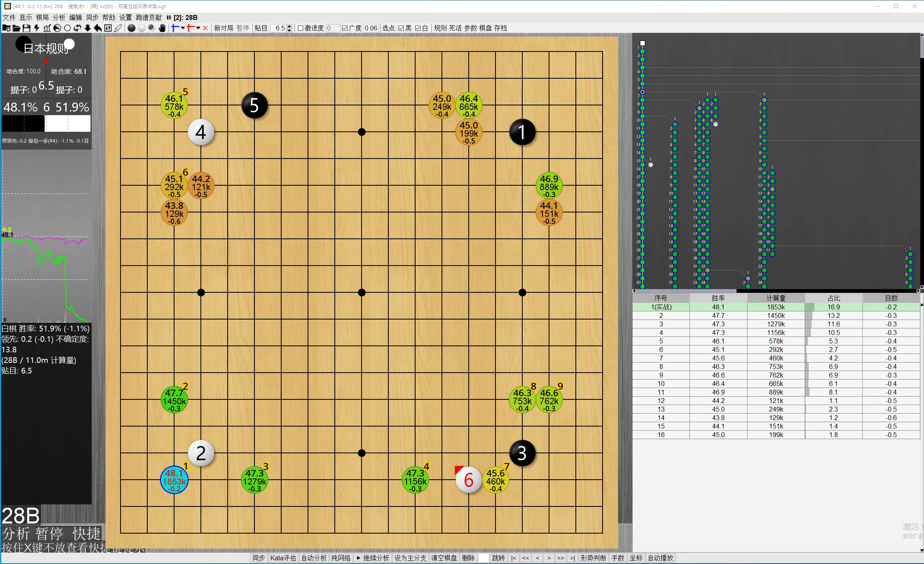The image size is (924, 564).
Task: Enable the 激进度 checkbox
Action: [300, 28]
